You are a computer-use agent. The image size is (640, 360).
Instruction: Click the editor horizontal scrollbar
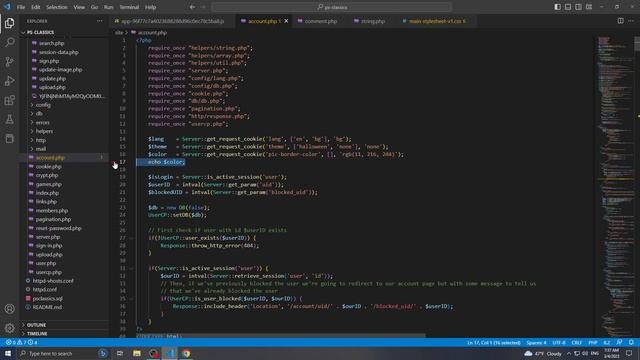(x=281, y=336)
